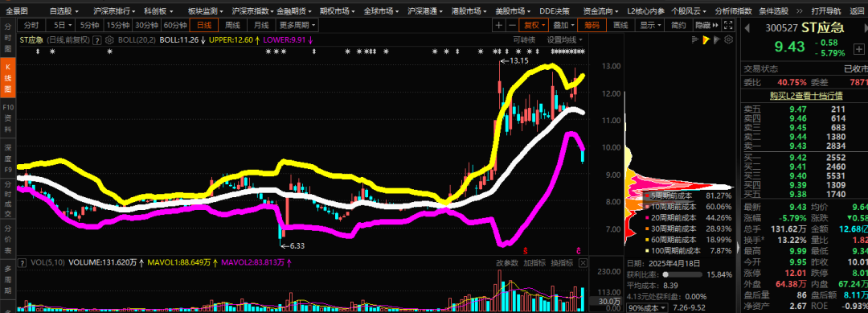This screenshot has height=313, width=868.
Task: Switch to the 周线 weekly period
Action: (x=232, y=25)
